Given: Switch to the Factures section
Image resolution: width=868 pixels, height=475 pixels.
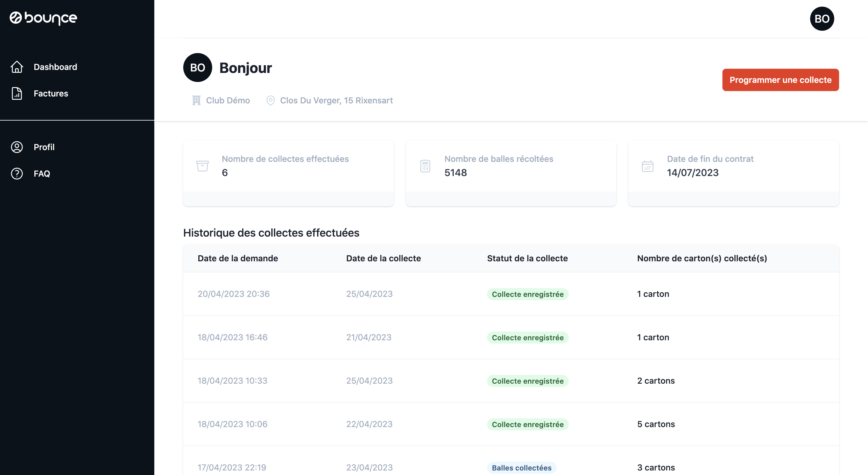Looking at the screenshot, I should tap(51, 94).
